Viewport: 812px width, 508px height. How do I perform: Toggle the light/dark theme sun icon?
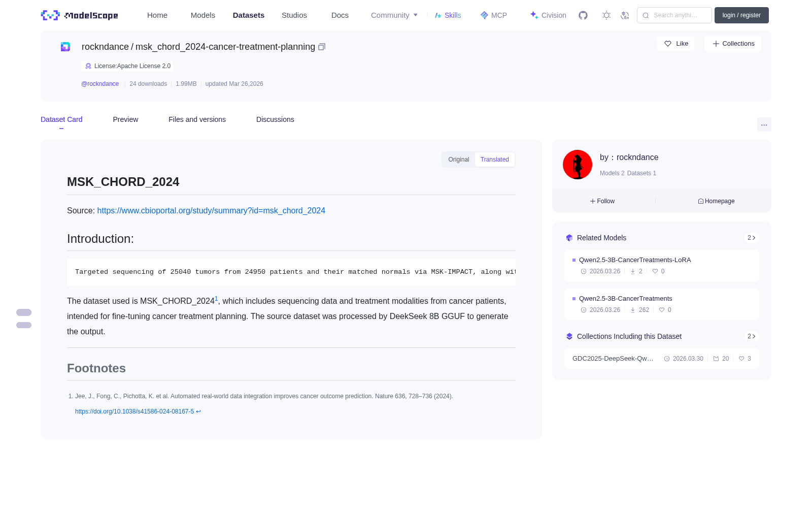606,15
